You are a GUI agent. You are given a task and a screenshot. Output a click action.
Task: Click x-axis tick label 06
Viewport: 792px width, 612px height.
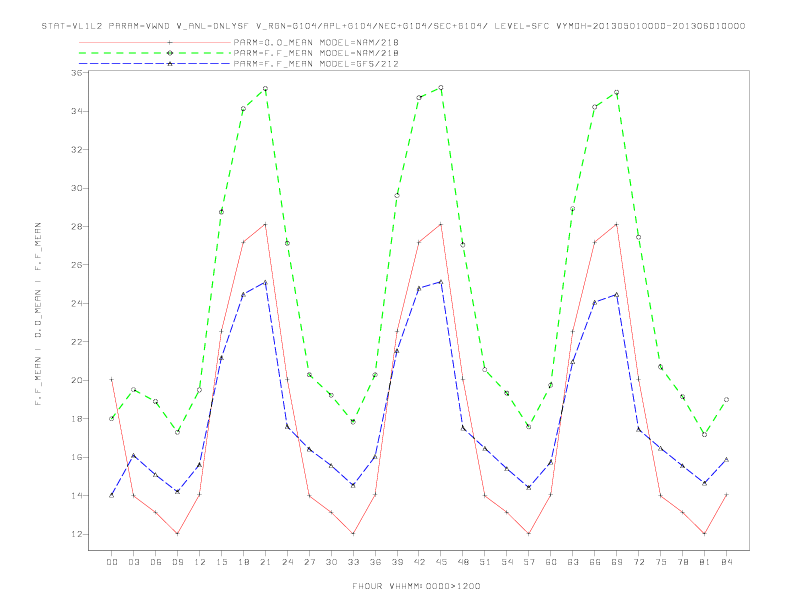(156, 562)
